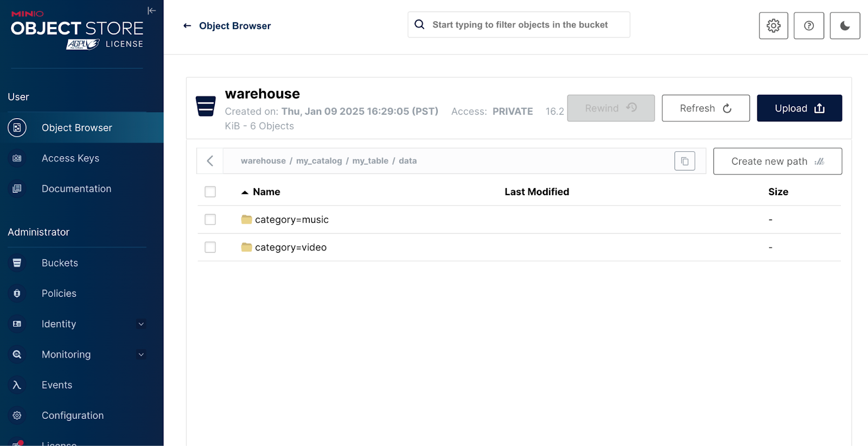Go to Buckets in the sidebar

[60, 263]
